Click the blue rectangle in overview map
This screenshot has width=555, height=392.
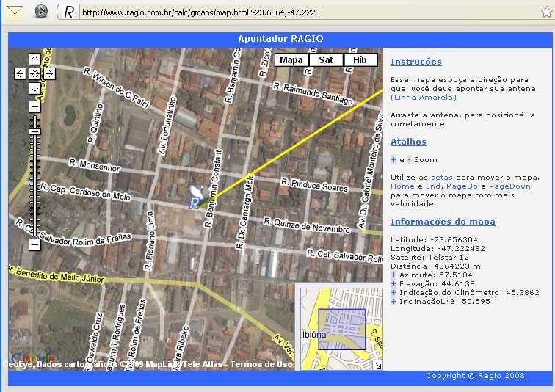[x=342, y=329]
